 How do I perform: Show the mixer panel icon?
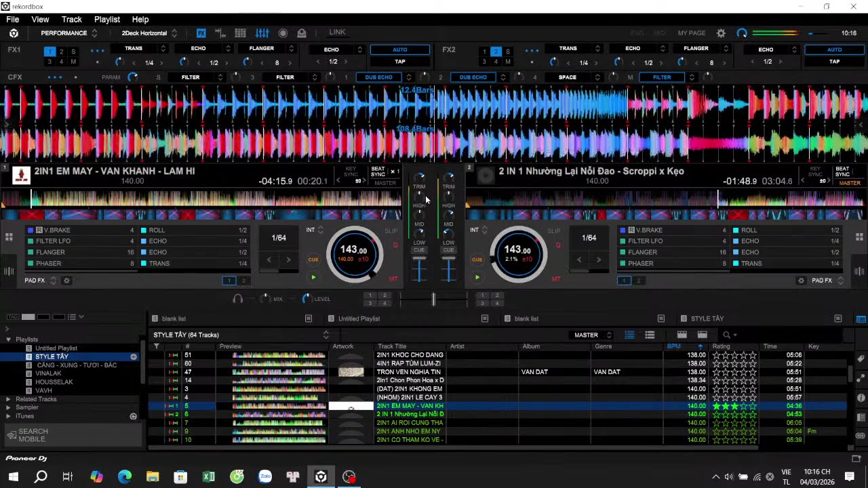pos(262,33)
